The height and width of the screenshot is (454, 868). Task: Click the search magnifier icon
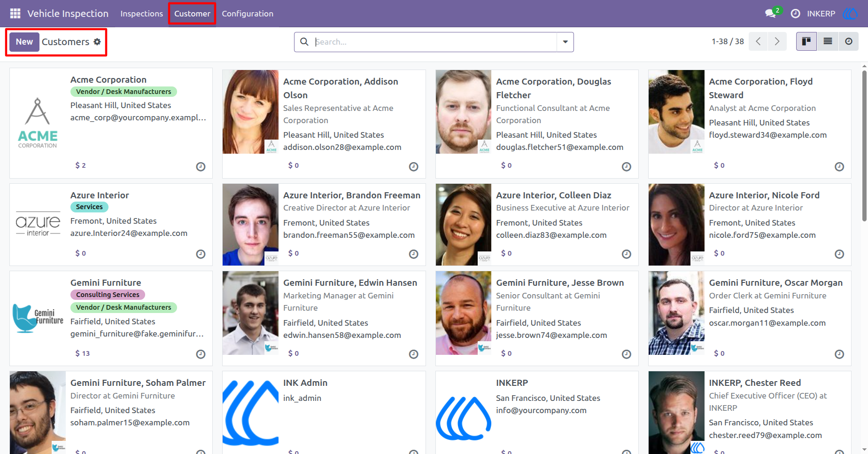pyautogui.click(x=304, y=42)
